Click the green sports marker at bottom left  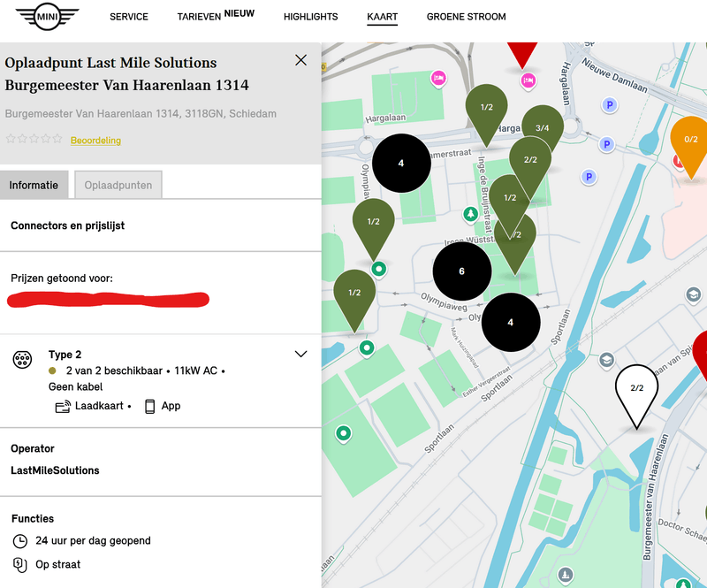click(x=344, y=433)
